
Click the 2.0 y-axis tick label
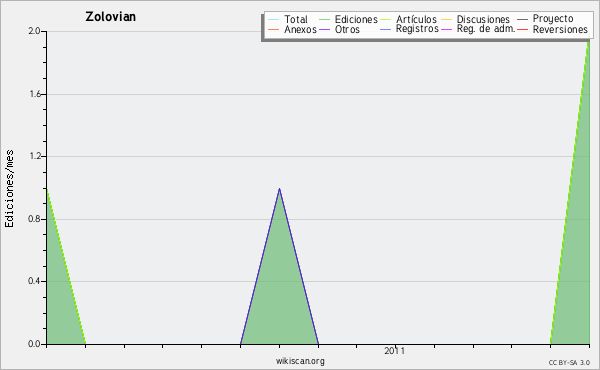coord(34,31)
